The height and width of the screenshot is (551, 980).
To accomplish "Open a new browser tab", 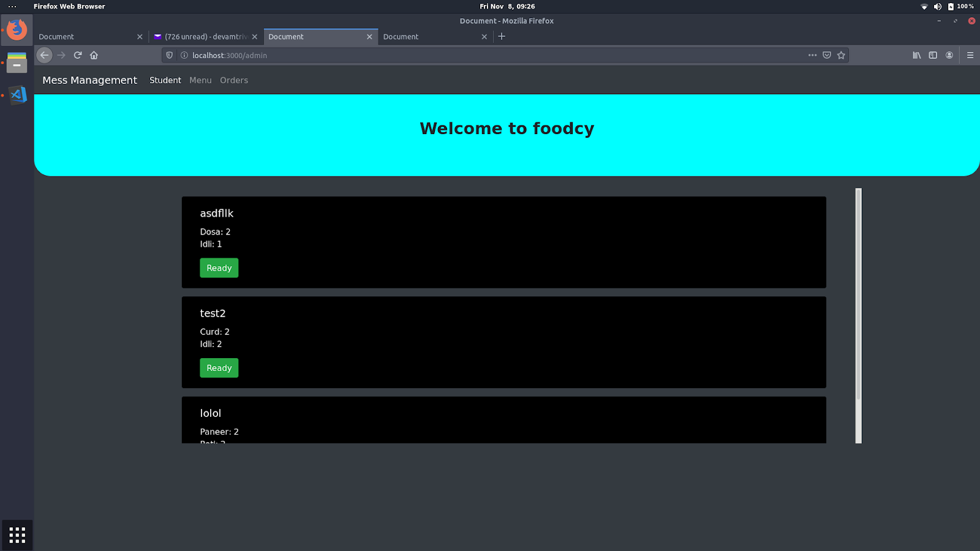I will coord(502,36).
